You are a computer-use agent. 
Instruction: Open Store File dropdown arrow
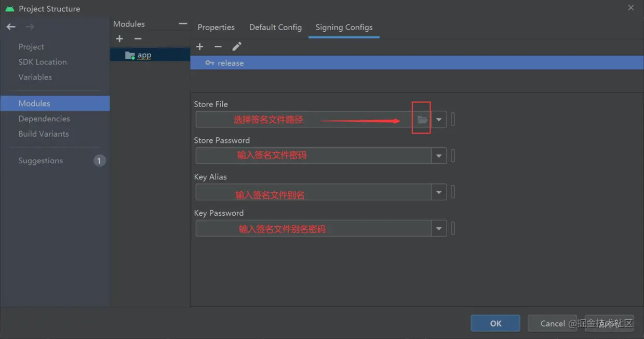(439, 120)
